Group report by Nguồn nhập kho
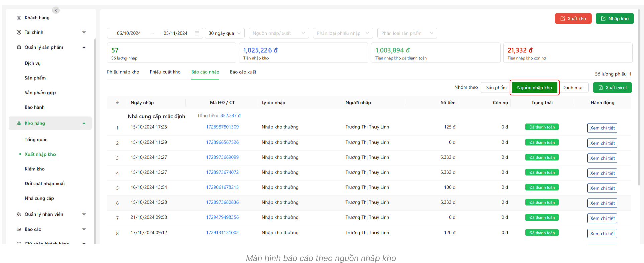 tap(534, 88)
